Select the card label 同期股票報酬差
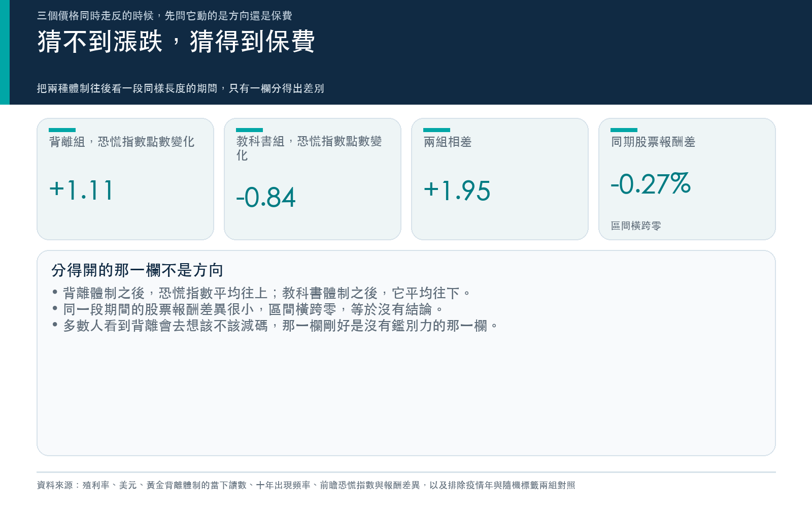This screenshot has height=508, width=812. [x=653, y=142]
